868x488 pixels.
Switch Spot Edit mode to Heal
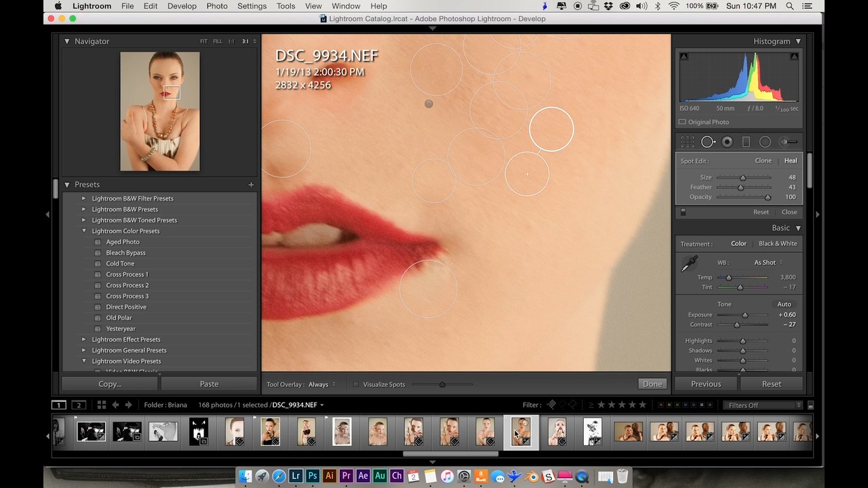click(791, 161)
